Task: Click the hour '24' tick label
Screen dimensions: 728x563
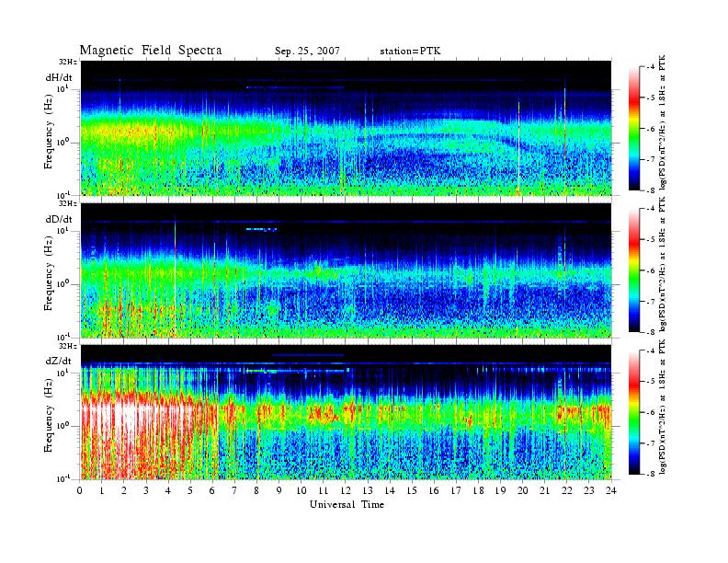Action: pos(611,491)
